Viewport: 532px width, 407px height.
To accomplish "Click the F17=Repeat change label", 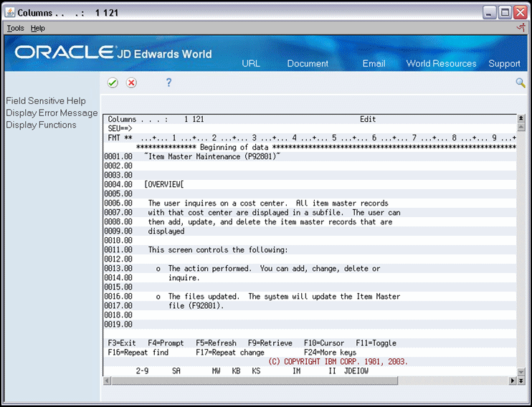I will [230, 353].
